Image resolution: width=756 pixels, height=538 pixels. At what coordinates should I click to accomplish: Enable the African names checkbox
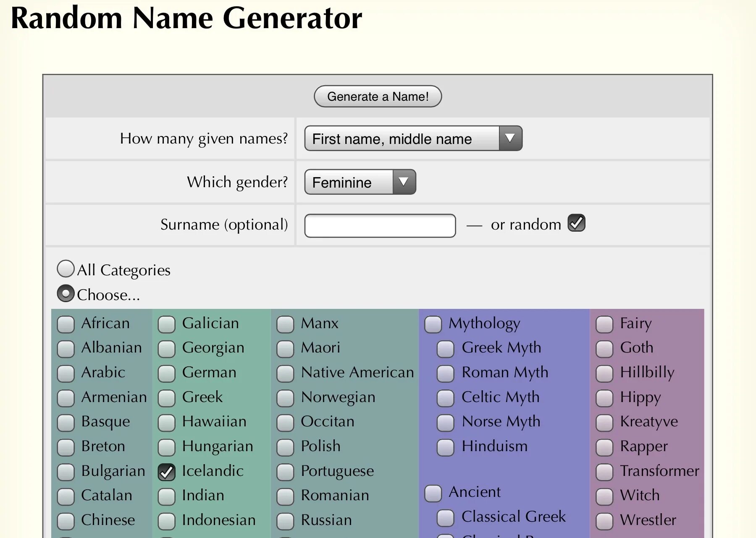66,324
